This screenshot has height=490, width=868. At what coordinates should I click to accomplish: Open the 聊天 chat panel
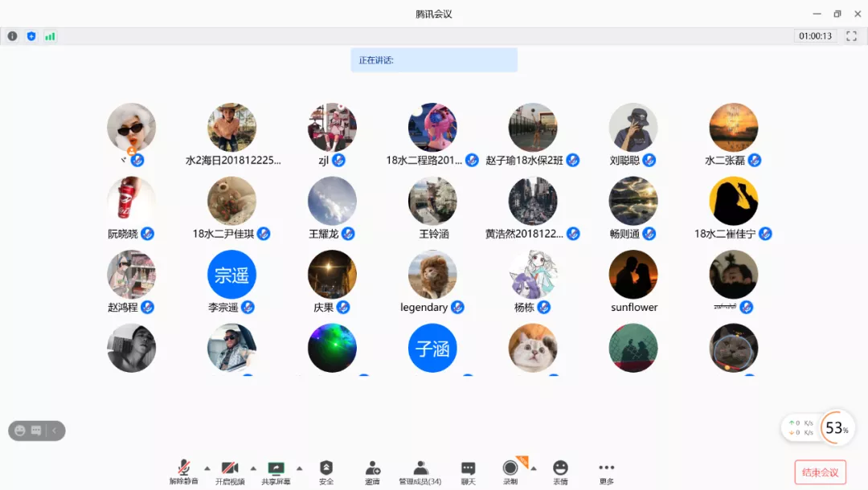[468, 472]
